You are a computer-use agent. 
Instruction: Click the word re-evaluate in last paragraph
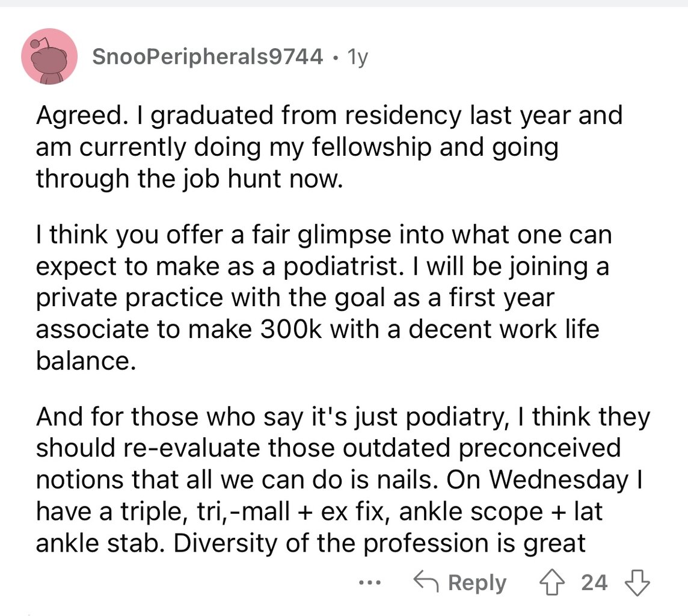(192, 448)
